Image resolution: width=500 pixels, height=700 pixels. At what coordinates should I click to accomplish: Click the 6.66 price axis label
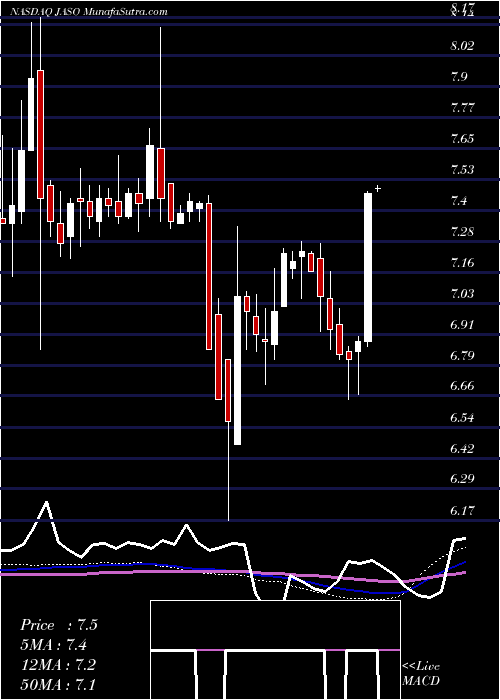coord(462,387)
